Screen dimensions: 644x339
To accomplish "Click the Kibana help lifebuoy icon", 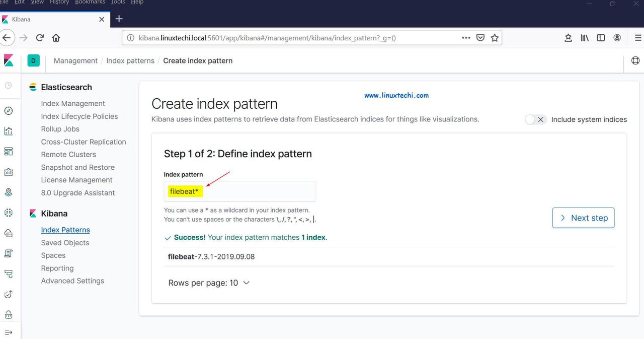I will (x=635, y=61).
